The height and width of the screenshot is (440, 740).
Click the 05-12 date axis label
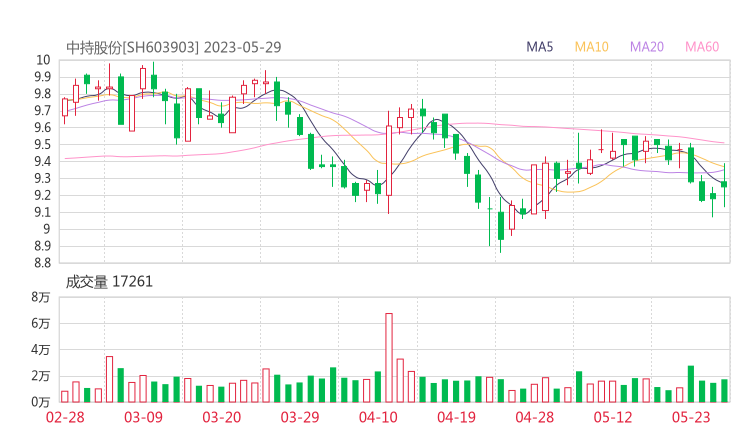click(x=613, y=417)
